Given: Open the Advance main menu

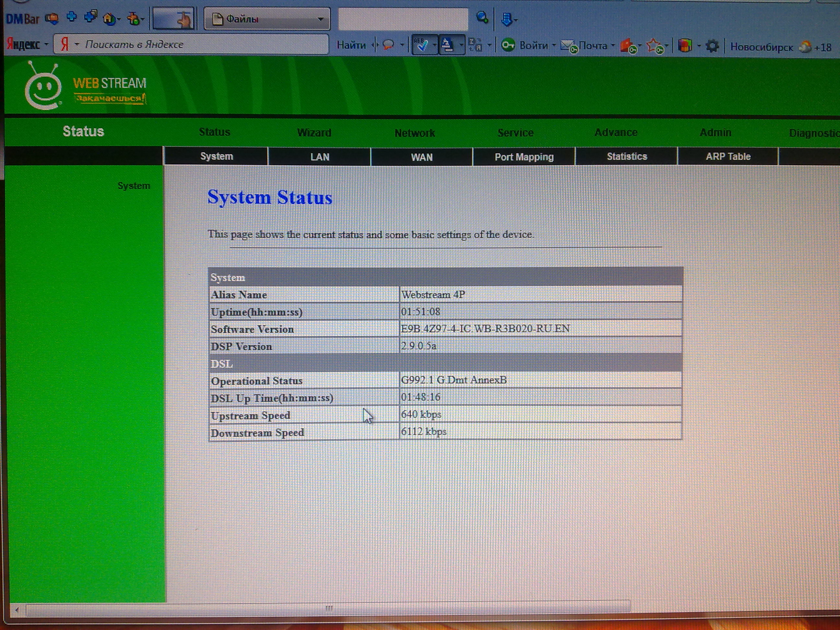Looking at the screenshot, I should pyautogui.click(x=616, y=132).
